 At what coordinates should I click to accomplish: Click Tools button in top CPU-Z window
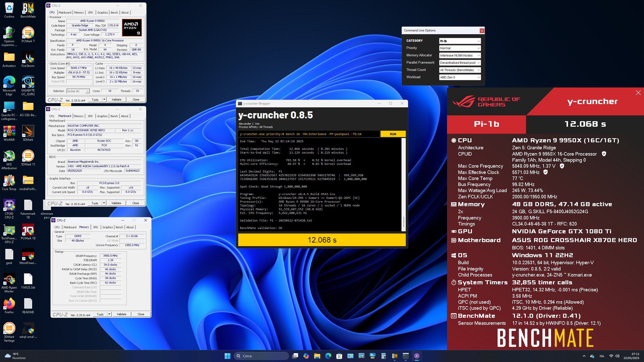(x=95, y=100)
